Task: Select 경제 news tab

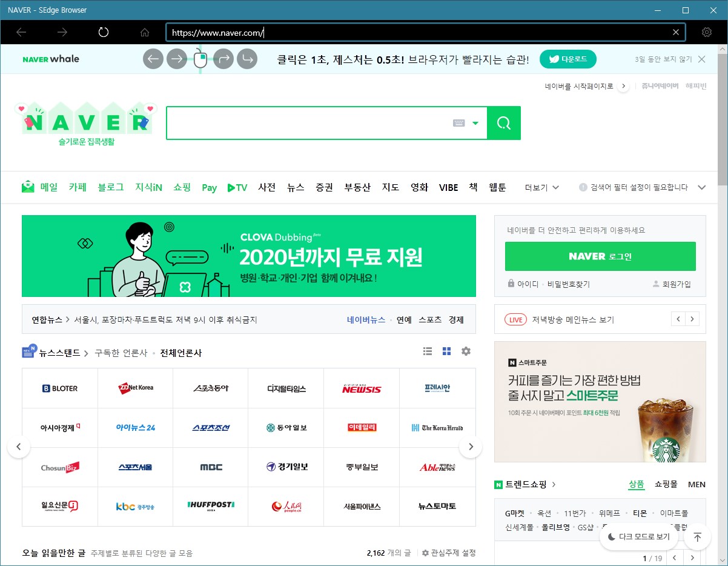Action: pos(457,319)
